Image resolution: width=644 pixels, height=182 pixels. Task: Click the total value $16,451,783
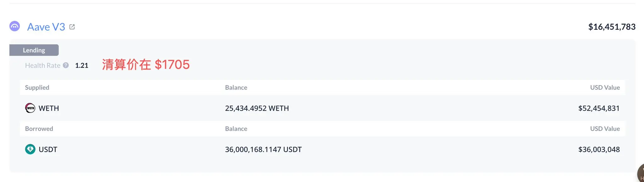[612, 27]
